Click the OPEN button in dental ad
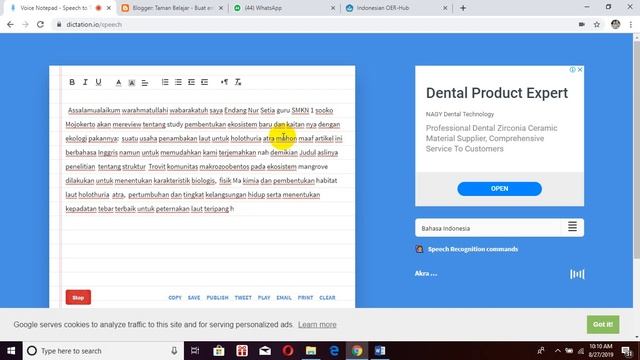The height and width of the screenshot is (360, 640). pos(500,189)
